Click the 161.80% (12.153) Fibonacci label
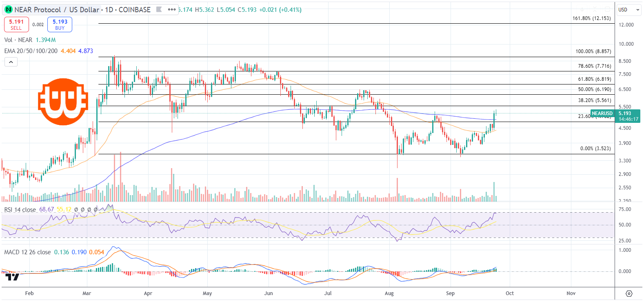 (592, 18)
